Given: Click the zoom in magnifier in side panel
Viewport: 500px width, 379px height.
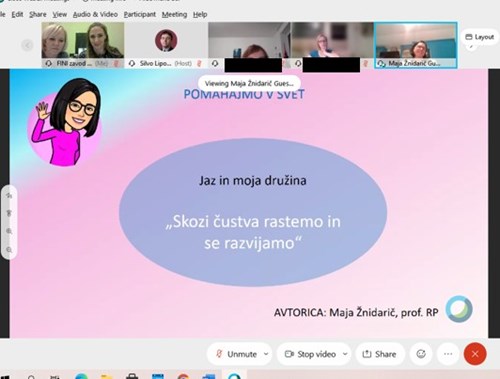Looking at the screenshot, I should [9, 231].
